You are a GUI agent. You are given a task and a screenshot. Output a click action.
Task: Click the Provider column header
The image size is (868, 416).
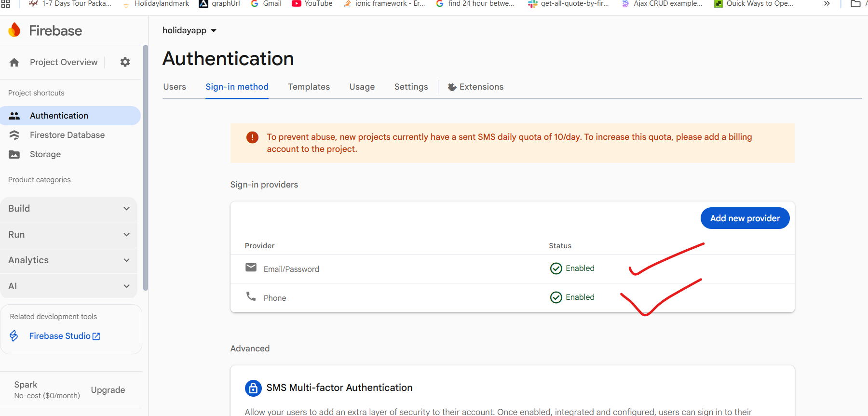coord(259,246)
